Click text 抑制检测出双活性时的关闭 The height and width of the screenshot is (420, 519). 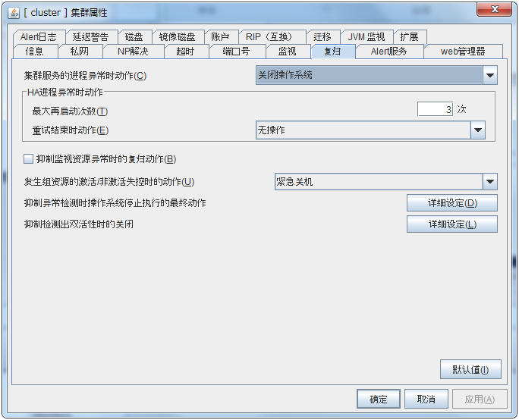(x=78, y=224)
